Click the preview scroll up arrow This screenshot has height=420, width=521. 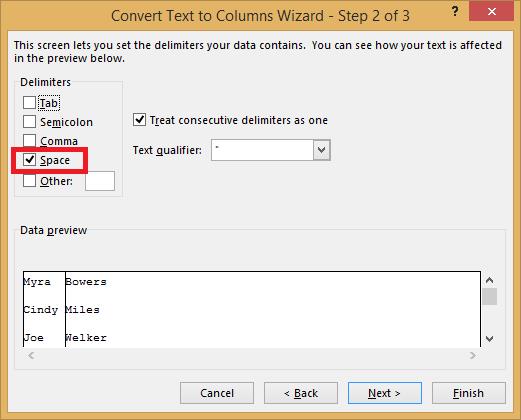coord(489,280)
